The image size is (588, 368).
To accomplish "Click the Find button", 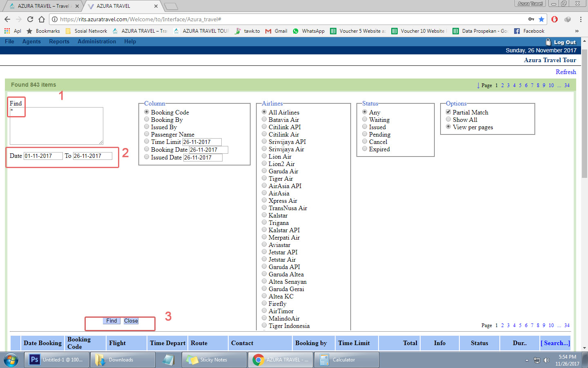I will coord(111,321).
